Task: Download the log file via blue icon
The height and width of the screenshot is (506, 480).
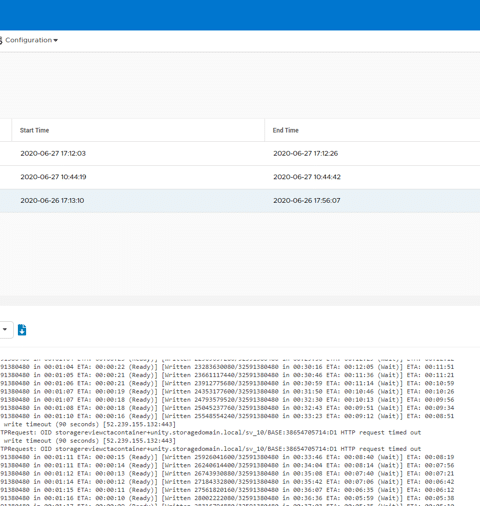Action: 22,330
